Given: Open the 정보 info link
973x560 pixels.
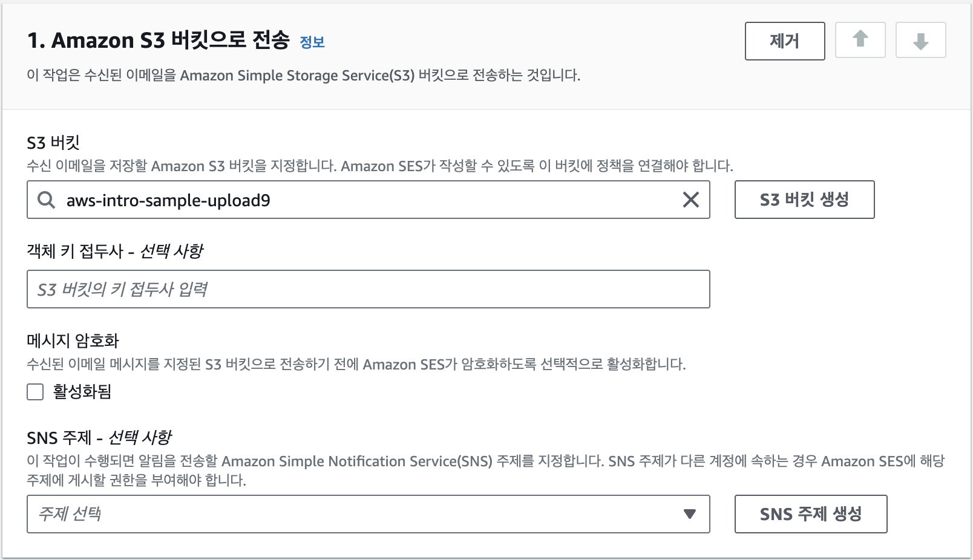Looking at the screenshot, I should tap(312, 42).
